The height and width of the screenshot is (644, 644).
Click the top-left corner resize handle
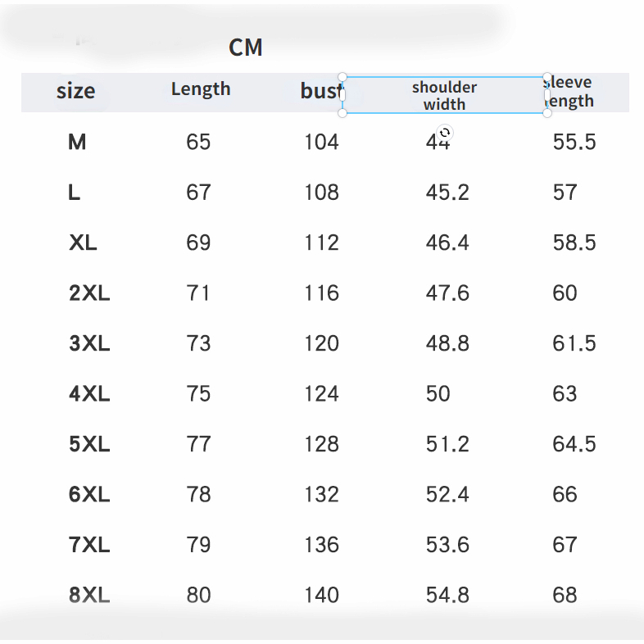pos(342,77)
